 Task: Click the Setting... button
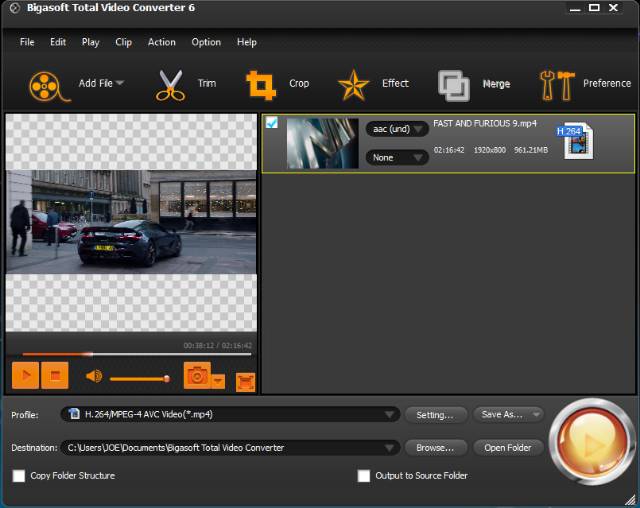pos(435,414)
